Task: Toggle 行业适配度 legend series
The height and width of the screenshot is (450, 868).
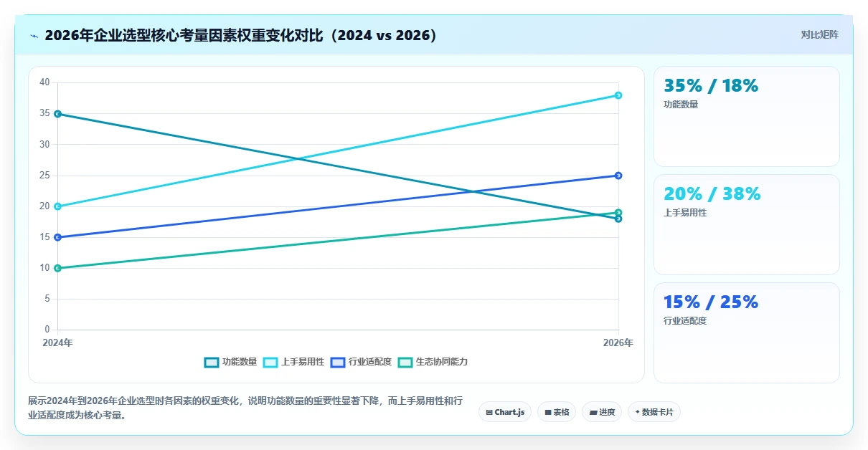Action: [x=361, y=362]
